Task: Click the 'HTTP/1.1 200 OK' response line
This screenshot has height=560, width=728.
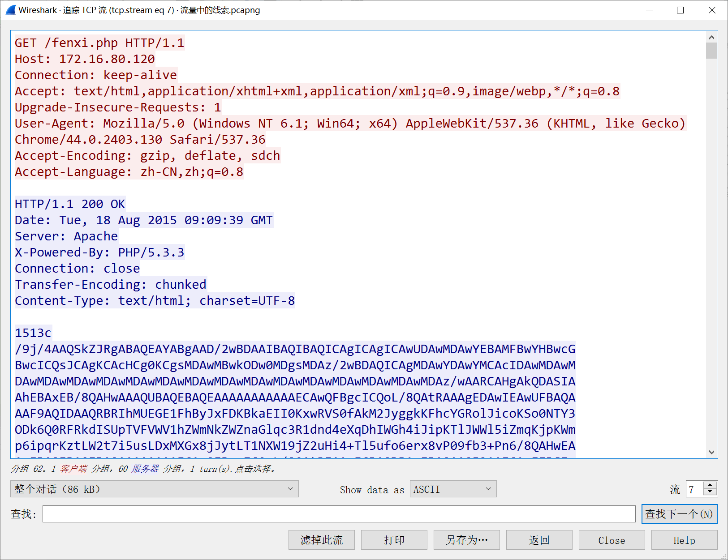Action: tap(70, 204)
